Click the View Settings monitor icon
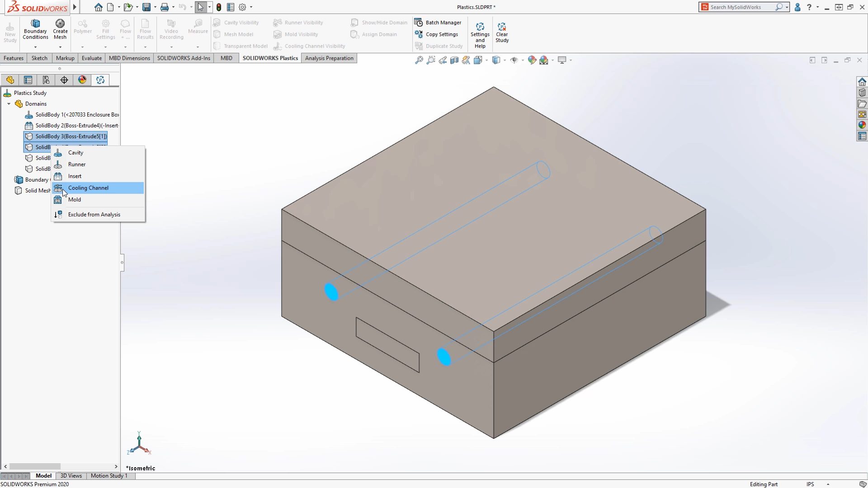Image resolution: width=868 pixels, height=488 pixels. (x=562, y=60)
